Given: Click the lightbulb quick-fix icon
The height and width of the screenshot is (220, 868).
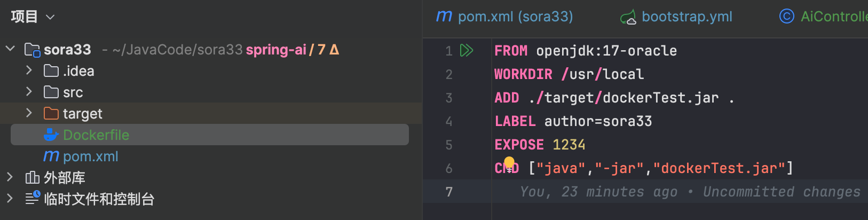Looking at the screenshot, I should (x=509, y=162).
